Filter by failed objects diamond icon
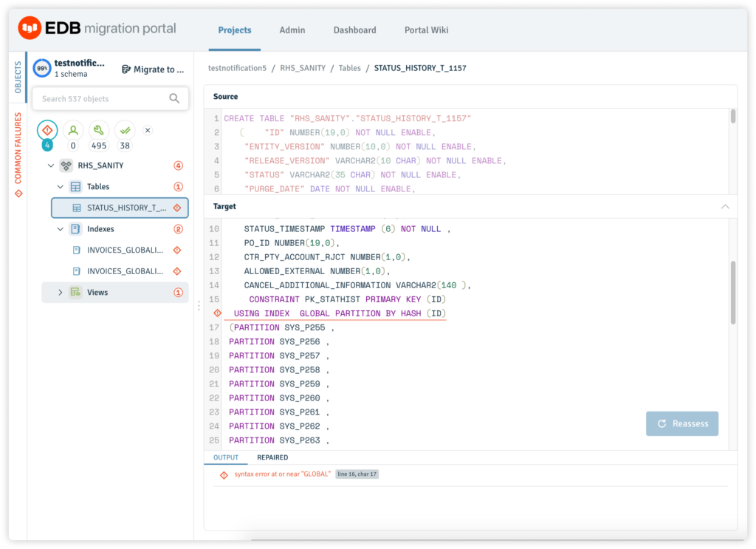Image resolution: width=756 pixels, height=549 pixels. (x=47, y=130)
